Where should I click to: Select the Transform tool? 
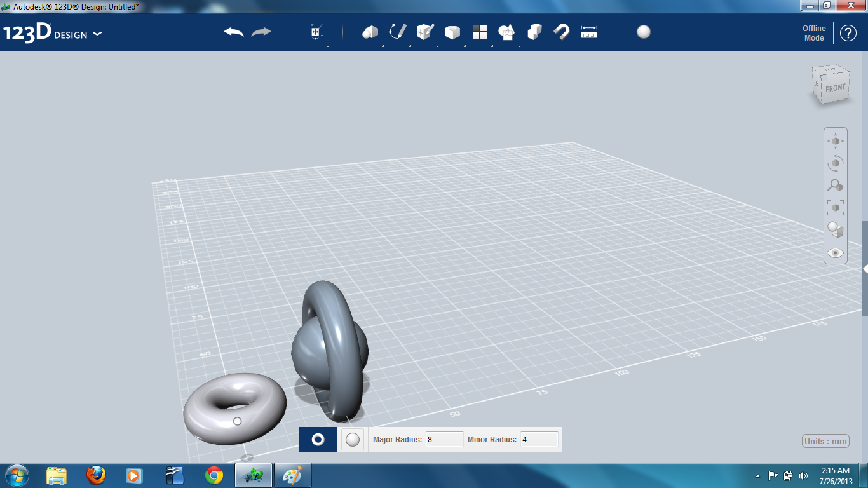(316, 30)
